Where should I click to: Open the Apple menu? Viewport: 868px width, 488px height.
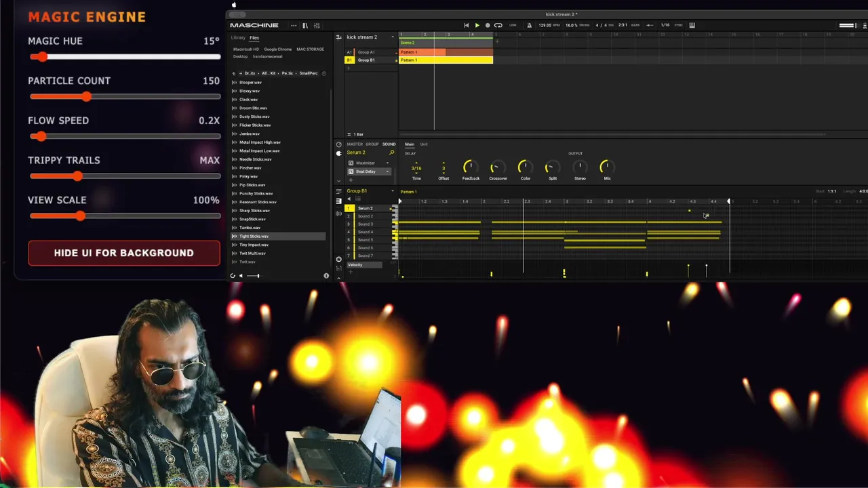234,5
